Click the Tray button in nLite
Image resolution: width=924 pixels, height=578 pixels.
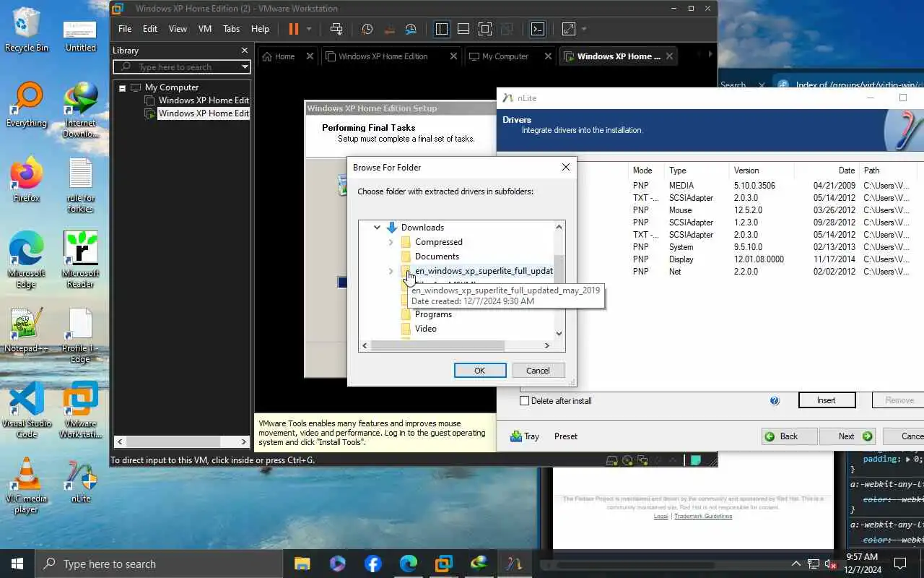click(525, 436)
